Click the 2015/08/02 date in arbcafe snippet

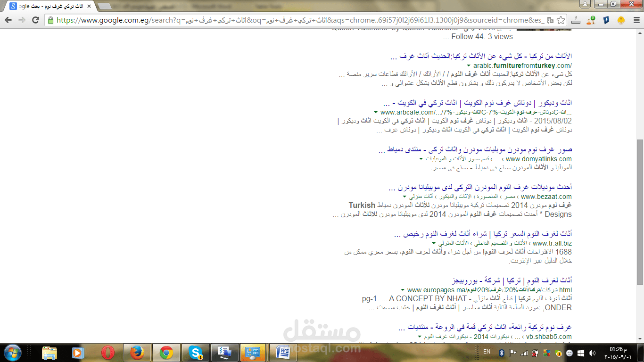pyautogui.click(x=553, y=122)
